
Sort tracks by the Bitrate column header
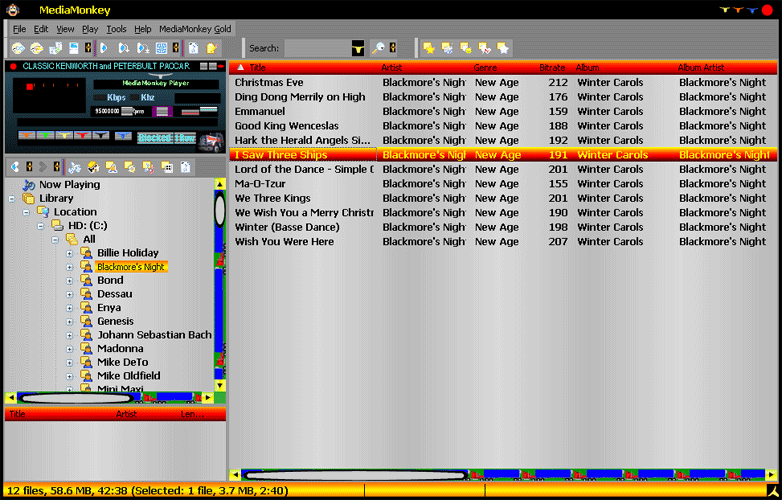click(552, 67)
